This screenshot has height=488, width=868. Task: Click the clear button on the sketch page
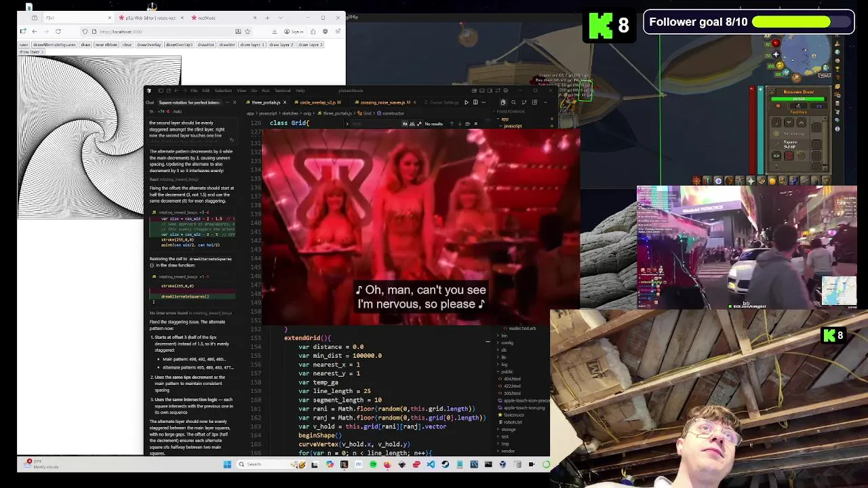point(127,45)
